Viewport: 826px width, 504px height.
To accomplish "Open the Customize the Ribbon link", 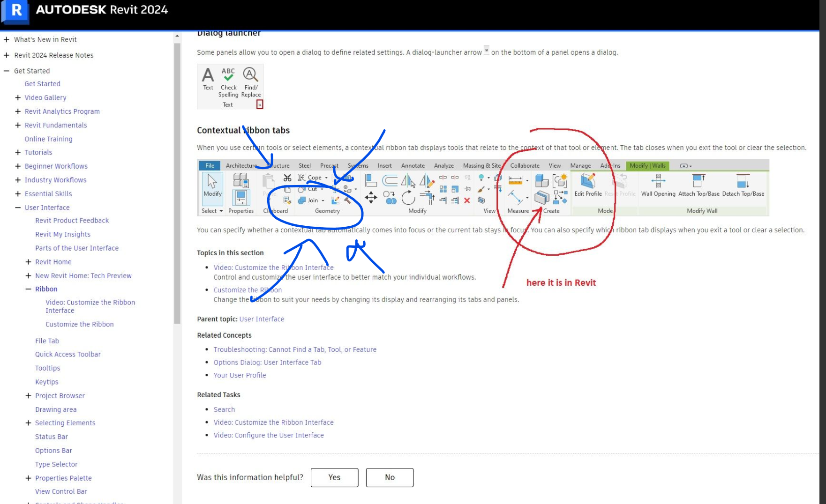I will pos(247,290).
